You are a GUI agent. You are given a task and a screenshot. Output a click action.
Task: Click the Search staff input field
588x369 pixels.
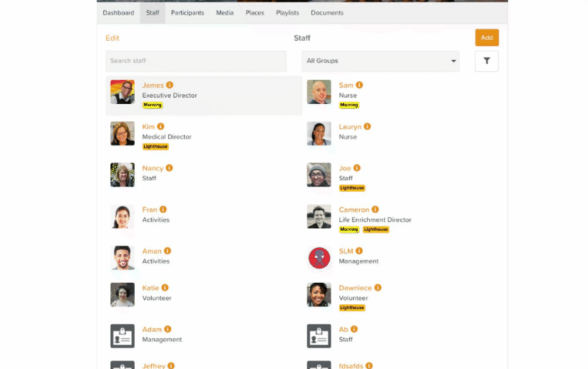(196, 61)
